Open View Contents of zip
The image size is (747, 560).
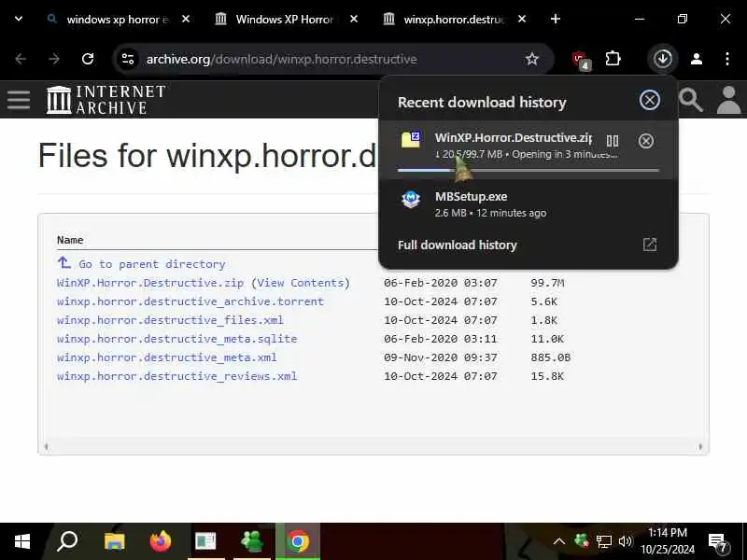pyautogui.click(x=300, y=283)
